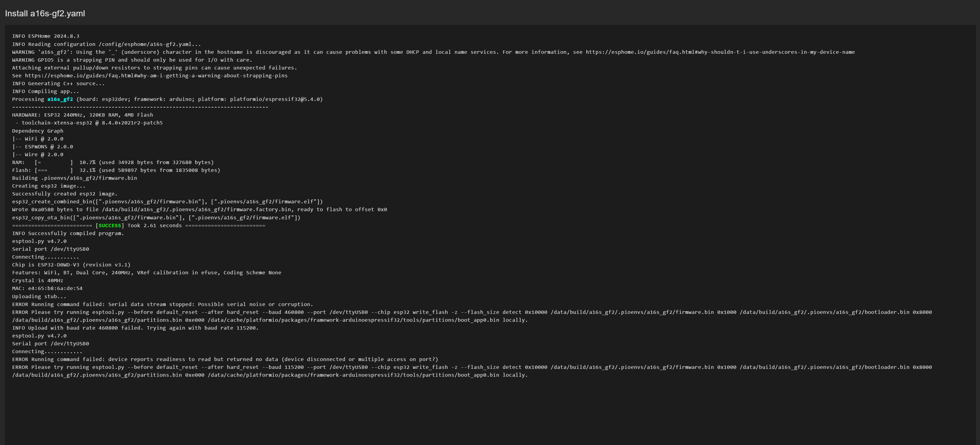This screenshot has height=445, width=980.
Task: Open the underscores-in-device-name FAQ link
Action: coord(720,52)
